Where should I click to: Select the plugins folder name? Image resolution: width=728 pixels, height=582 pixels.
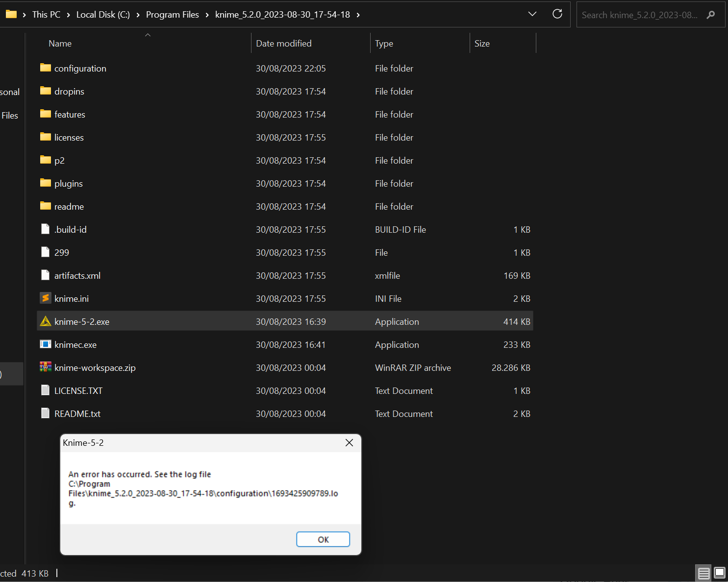click(69, 184)
